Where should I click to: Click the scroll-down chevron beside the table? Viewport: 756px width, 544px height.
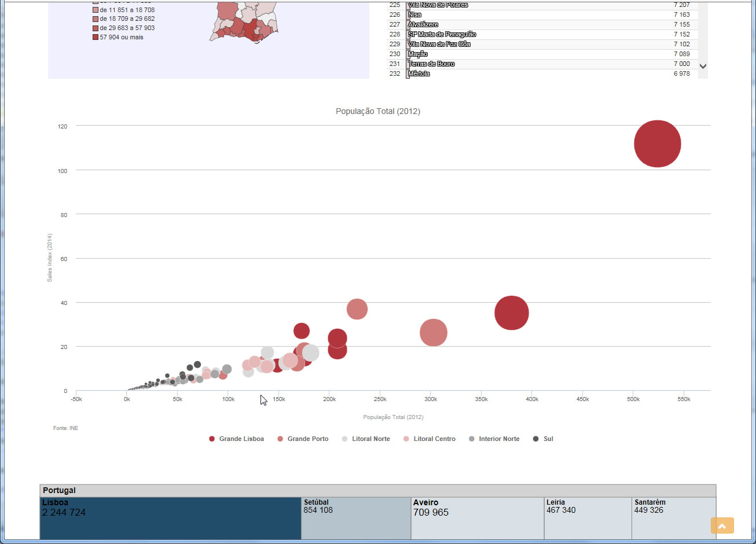[703, 67]
